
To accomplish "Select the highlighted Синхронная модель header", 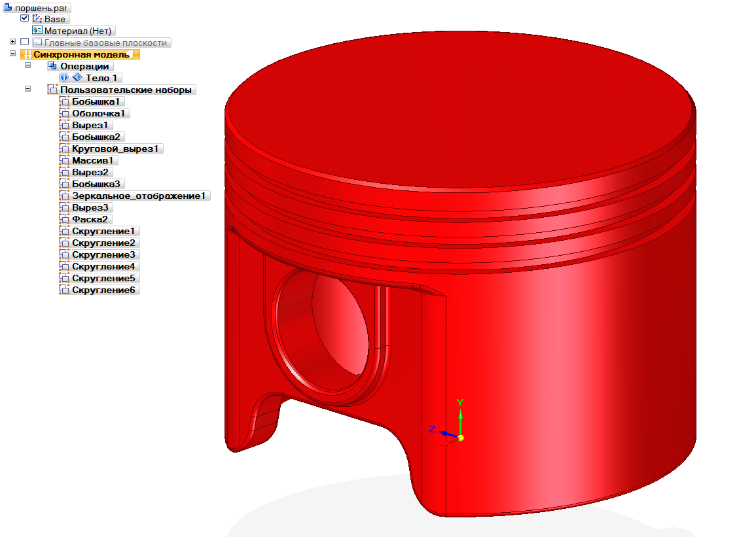I will tap(81, 54).
